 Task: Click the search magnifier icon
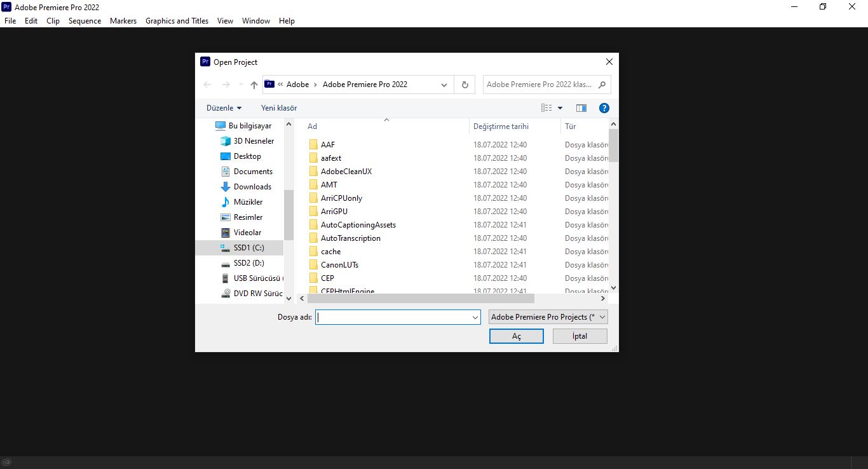tap(602, 85)
